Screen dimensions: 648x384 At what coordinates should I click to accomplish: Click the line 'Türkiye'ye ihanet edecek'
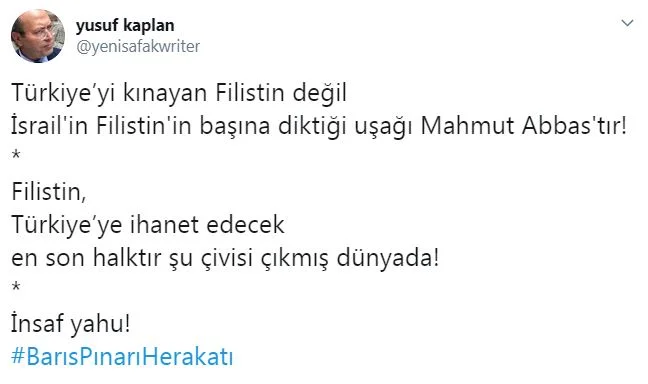click(x=148, y=225)
